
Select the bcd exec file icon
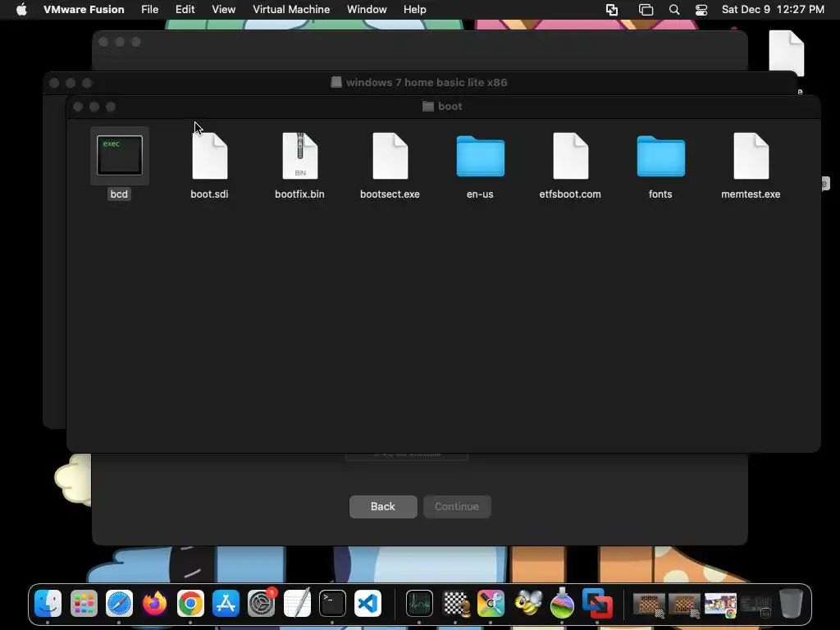tap(120, 155)
